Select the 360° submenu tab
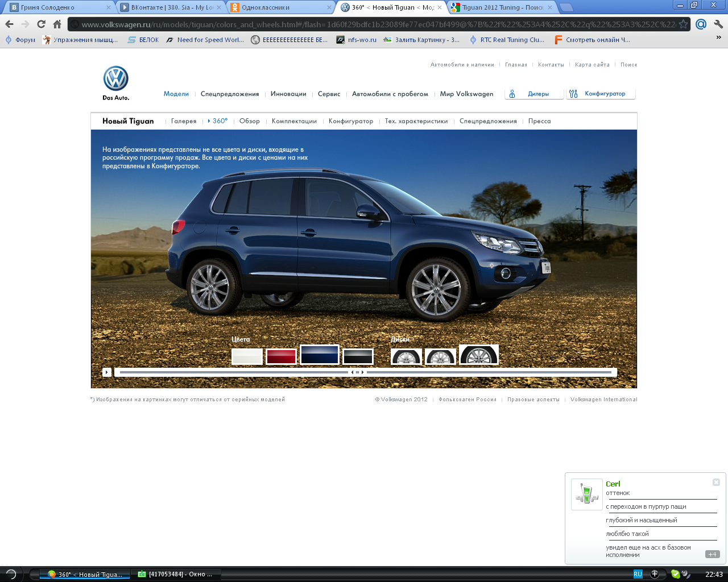The image size is (728, 582). [x=220, y=121]
